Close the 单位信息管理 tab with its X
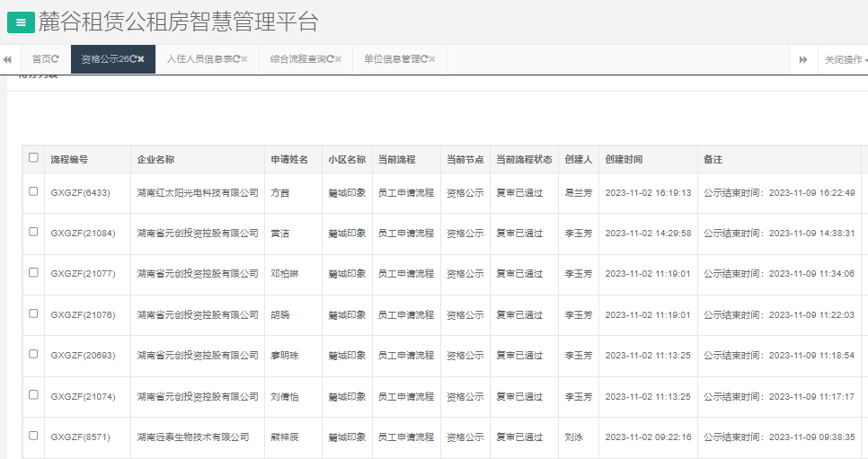This screenshot has width=868, height=459. (x=432, y=58)
